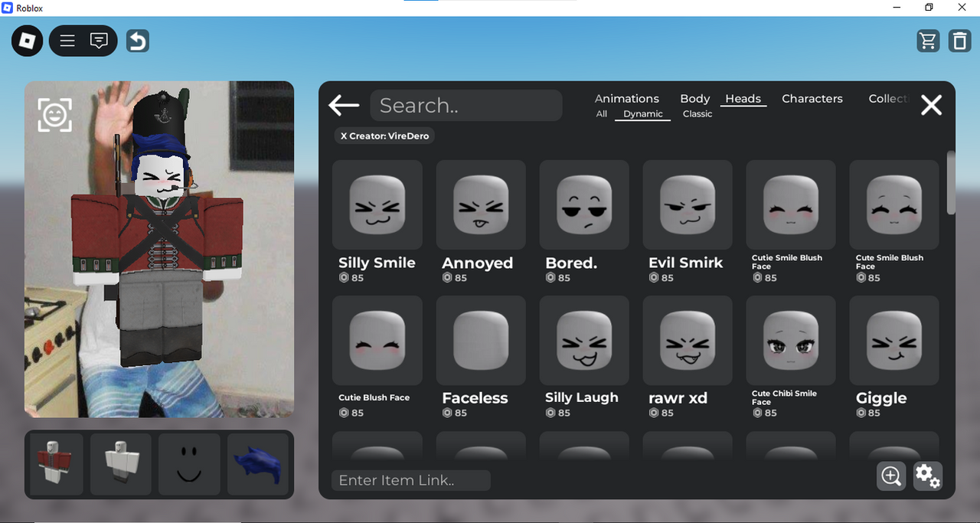The image size is (980, 523).
Task: Open the chat bubble icon
Action: [x=99, y=41]
